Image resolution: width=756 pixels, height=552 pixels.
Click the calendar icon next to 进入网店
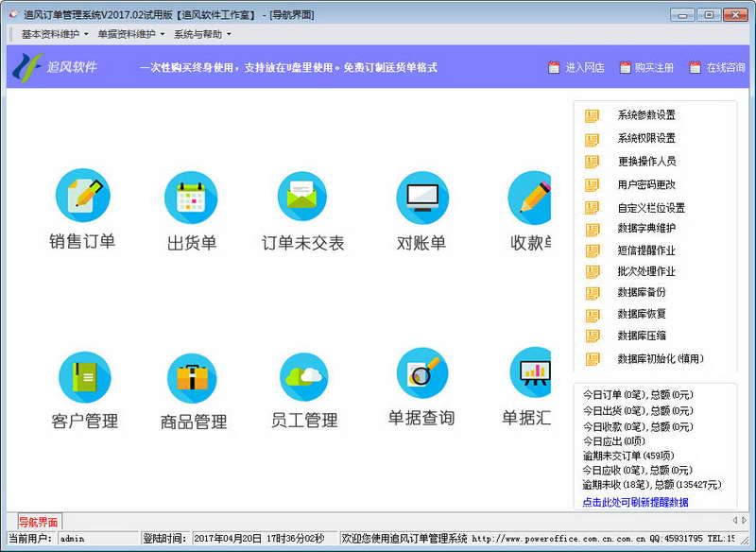(554, 67)
